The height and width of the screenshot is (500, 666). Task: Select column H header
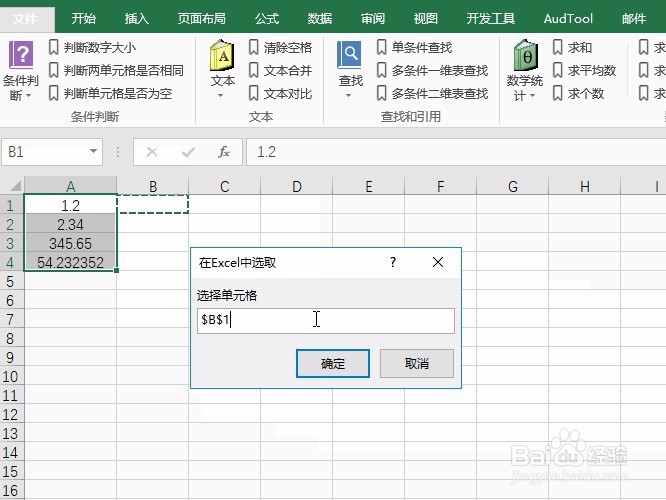(x=584, y=186)
